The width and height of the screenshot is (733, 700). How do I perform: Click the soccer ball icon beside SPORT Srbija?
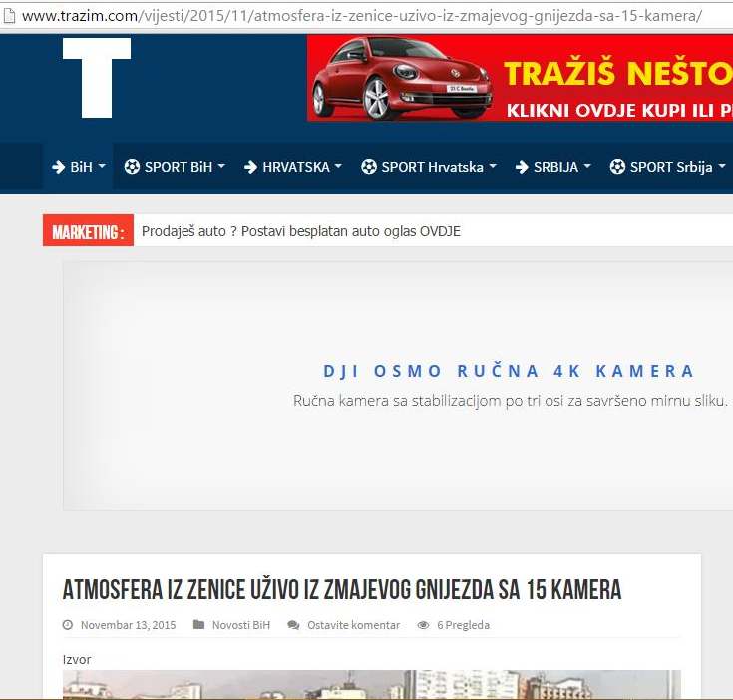[617, 167]
